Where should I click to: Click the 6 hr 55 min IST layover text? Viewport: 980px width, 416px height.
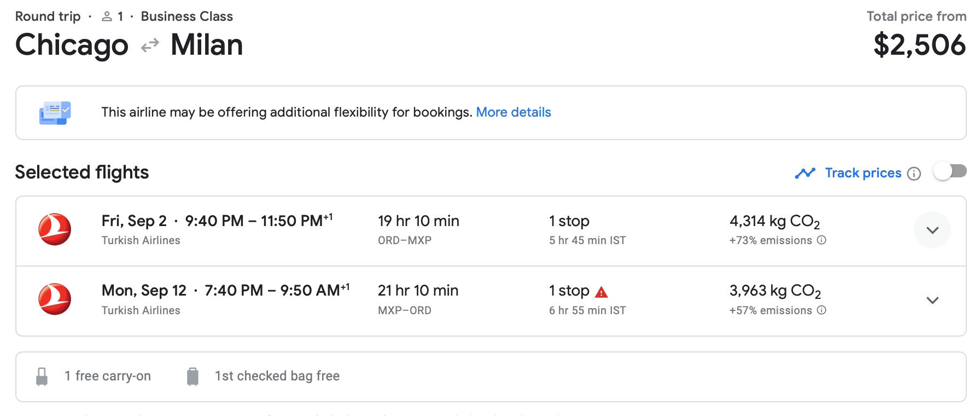587,310
